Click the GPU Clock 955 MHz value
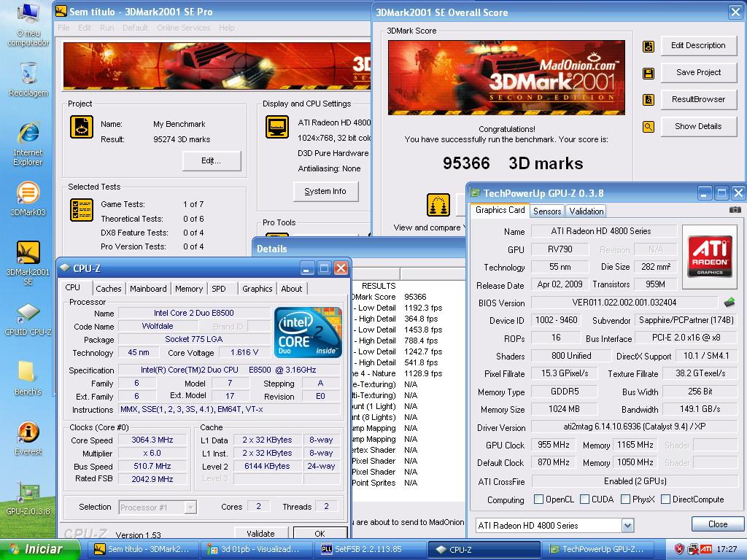 [553, 445]
